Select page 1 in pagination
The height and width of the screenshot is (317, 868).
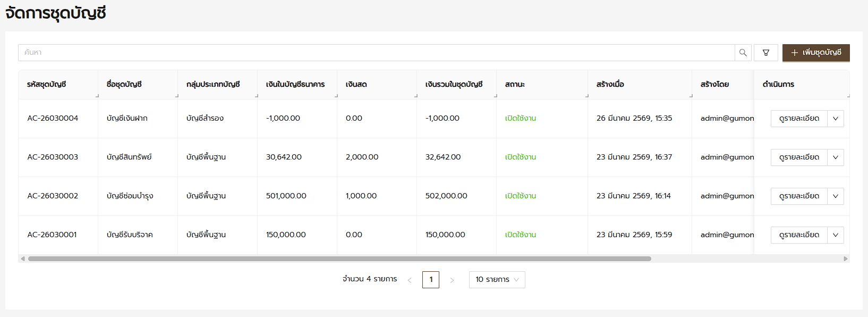tap(431, 280)
